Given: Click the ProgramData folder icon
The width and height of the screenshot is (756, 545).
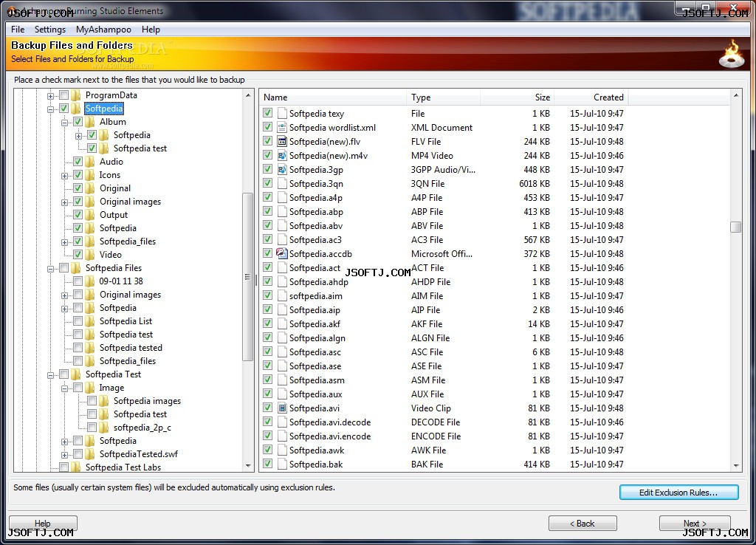Looking at the screenshot, I should coord(76,95).
